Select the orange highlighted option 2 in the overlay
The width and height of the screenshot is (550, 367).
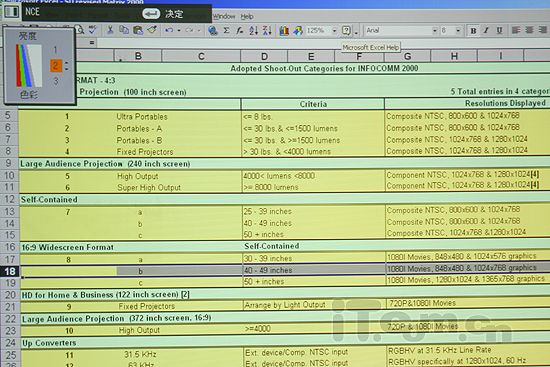pyautogui.click(x=55, y=66)
